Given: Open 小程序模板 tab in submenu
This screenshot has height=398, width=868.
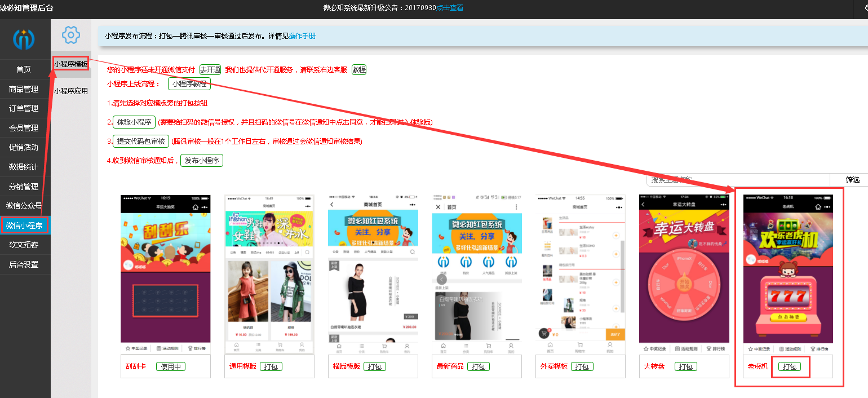Looking at the screenshot, I should pos(71,64).
